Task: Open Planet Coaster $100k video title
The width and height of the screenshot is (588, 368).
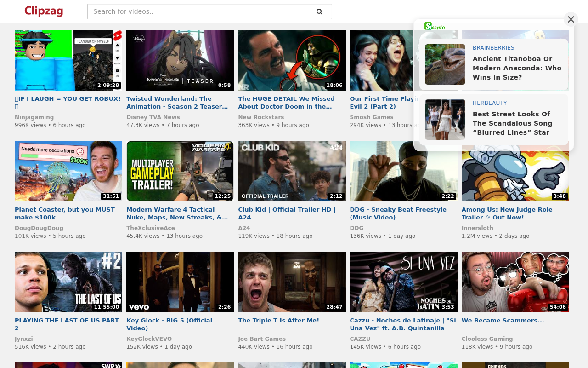Action: click(x=66, y=213)
